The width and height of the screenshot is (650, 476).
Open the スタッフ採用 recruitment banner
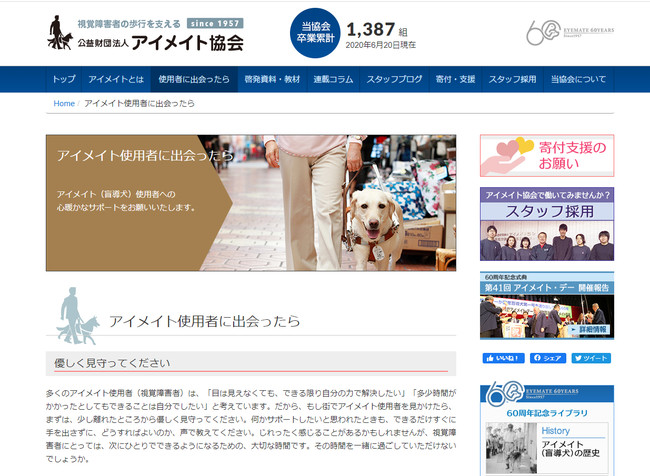click(x=547, y=224)
